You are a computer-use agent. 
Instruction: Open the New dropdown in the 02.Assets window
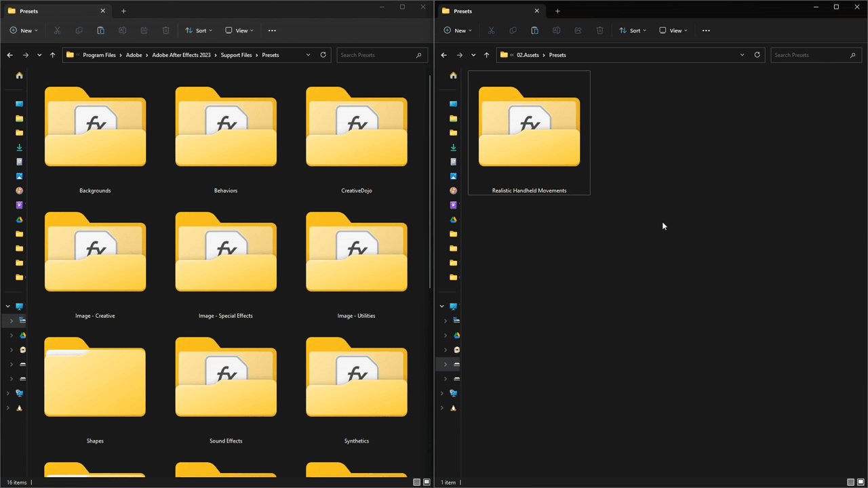pos(458,30)
